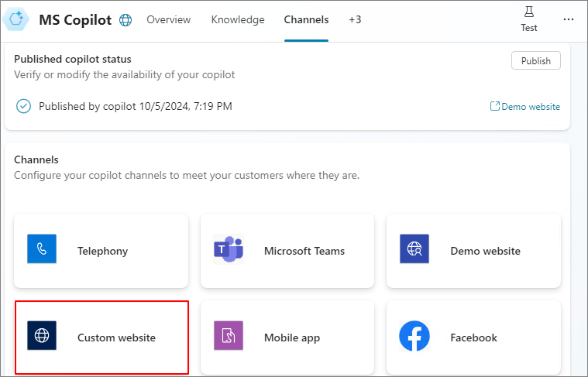Image resolution: width=588 pixels, height=377 pixels.
Task: Click the Mobile app purple phone icon
Action: coord(229,335)
